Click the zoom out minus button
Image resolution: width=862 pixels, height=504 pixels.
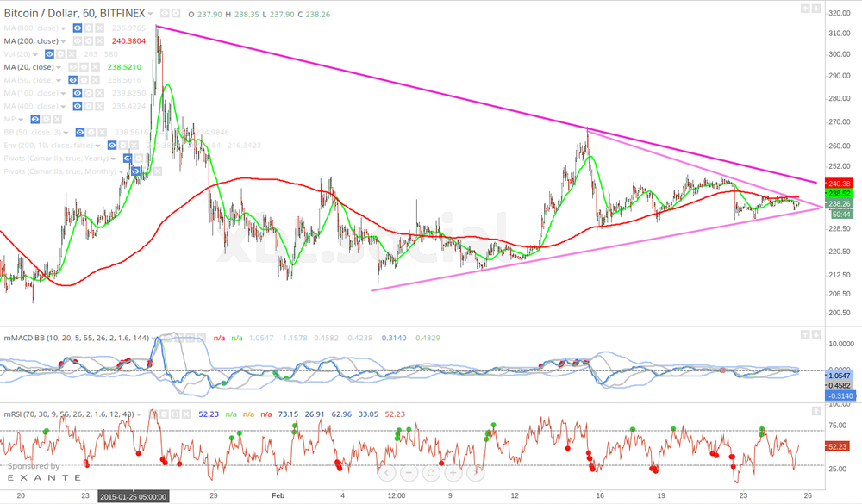pyautogui.click(x=409, y=472)
